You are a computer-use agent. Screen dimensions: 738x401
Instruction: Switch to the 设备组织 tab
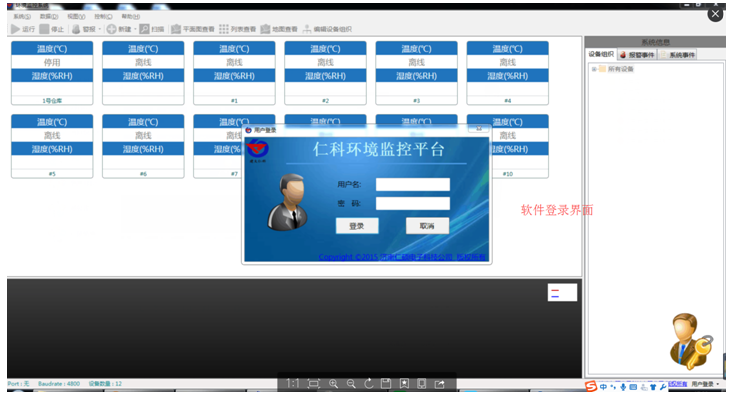tap(601, 54)
